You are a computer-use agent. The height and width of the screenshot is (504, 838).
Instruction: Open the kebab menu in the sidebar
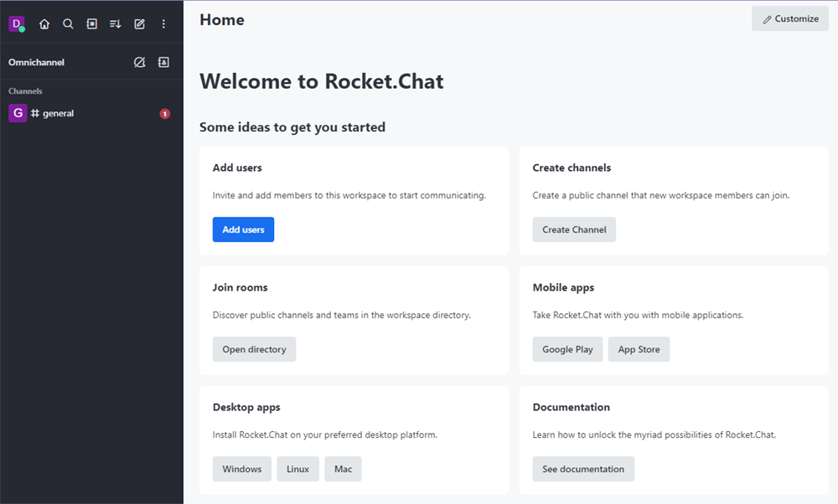(x=163, y=23)
